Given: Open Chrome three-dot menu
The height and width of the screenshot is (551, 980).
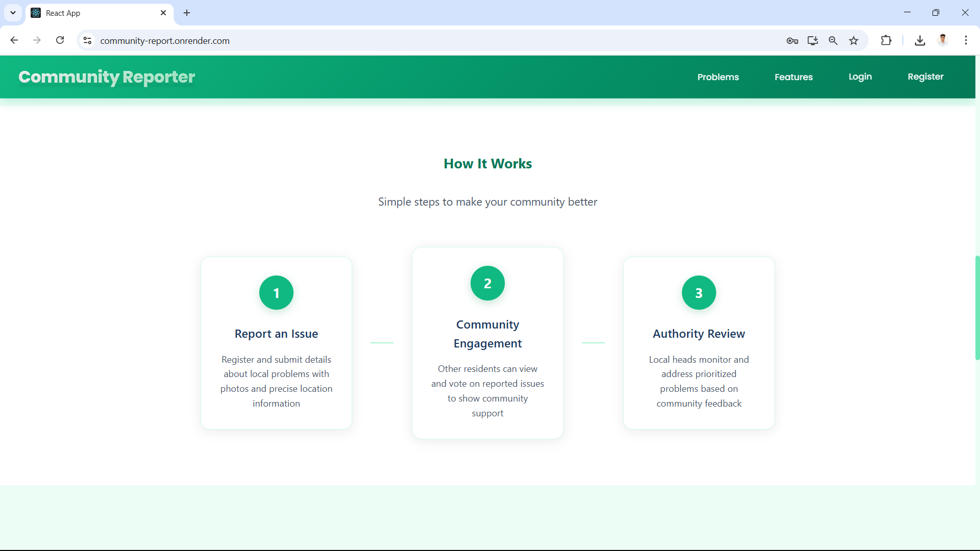Looking at the screenshot, I should coord(966,40).
